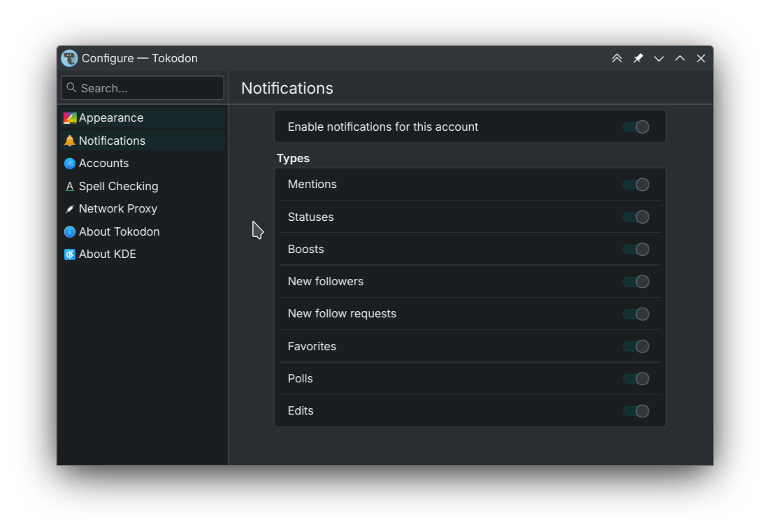Click the double-chevron keep-above button

(x=617, y=58)
